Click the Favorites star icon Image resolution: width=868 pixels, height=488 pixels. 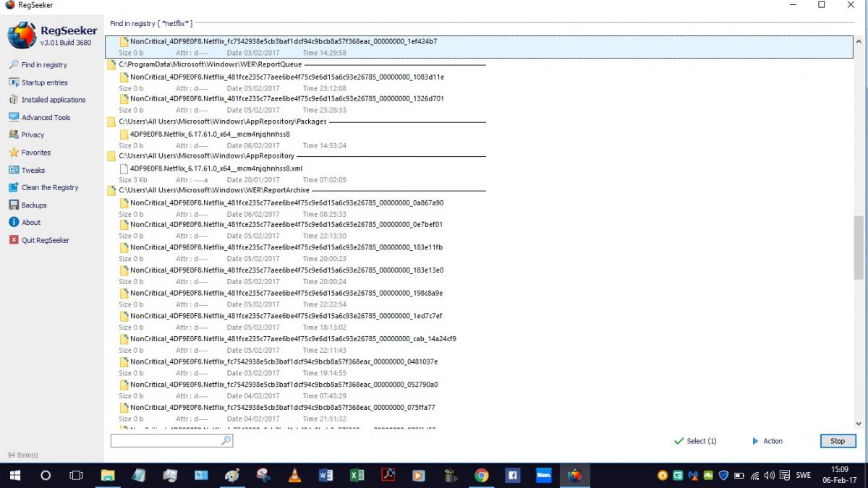coord(14,153)
